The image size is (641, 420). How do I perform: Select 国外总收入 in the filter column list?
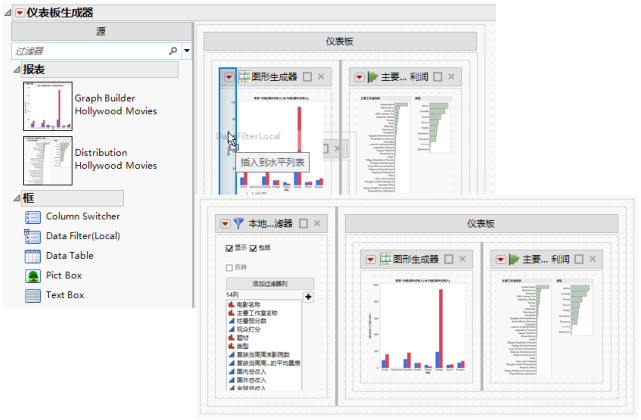(251, 380)
